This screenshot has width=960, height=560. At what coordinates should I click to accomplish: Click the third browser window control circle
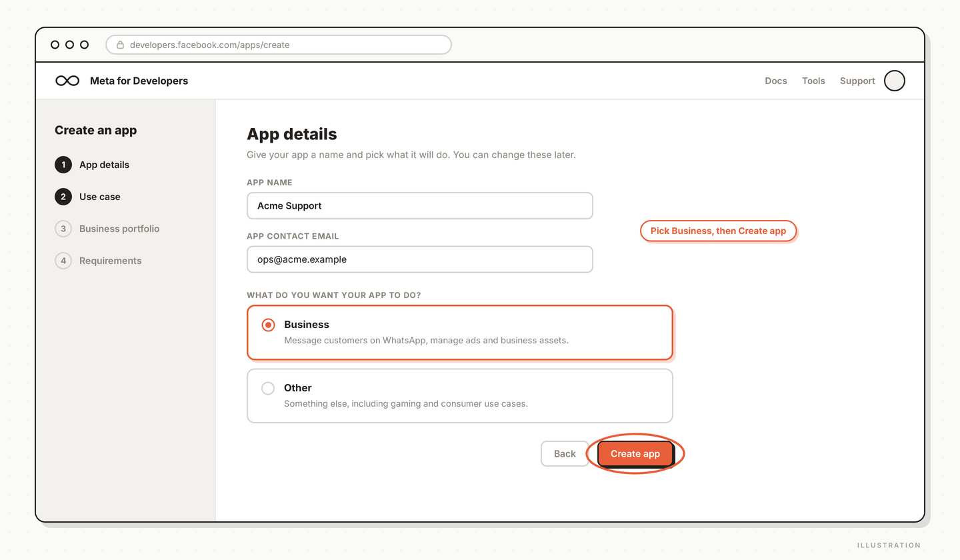[84, 45]
